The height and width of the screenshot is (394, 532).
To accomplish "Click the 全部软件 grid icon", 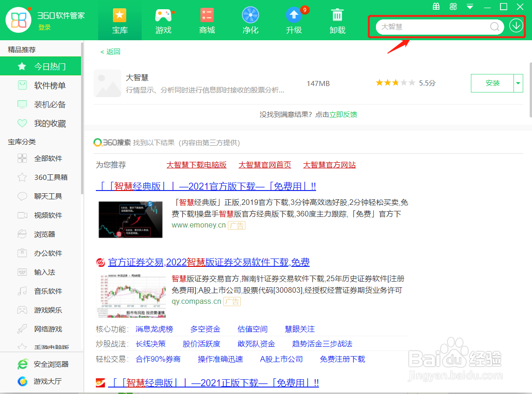I will click(x=22, y=158).
